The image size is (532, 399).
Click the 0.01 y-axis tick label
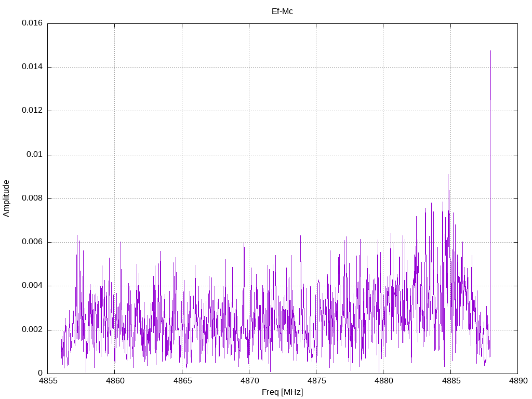click(34, 155)
